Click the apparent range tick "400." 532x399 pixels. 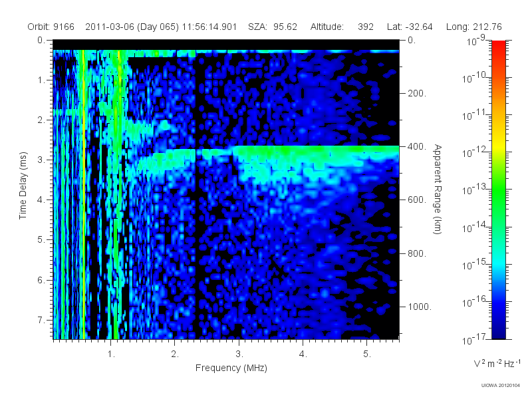[417, 146]
